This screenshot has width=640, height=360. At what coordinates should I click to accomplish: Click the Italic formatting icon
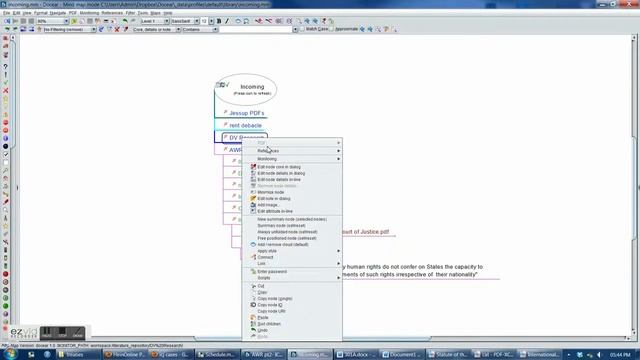click(x=227, y=21)
